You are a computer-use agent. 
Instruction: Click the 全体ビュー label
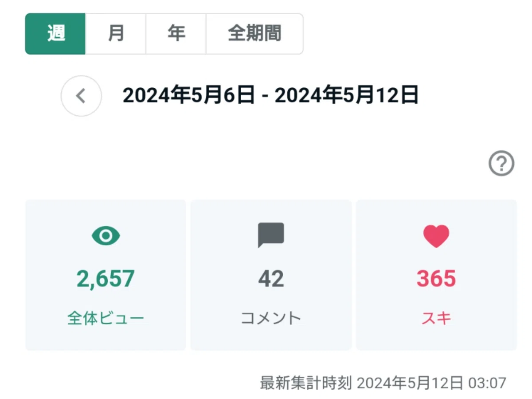click(106, 318)
